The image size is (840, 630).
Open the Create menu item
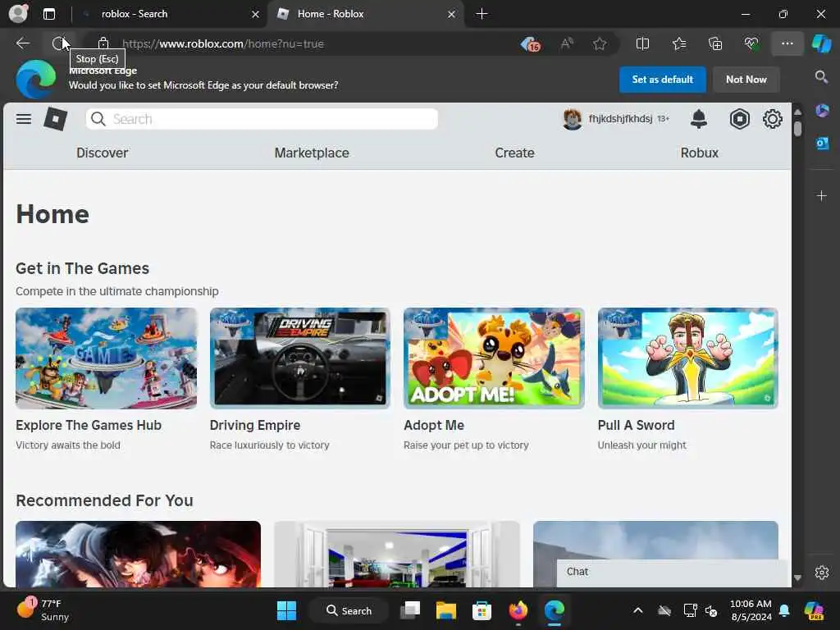click(514, 153)
